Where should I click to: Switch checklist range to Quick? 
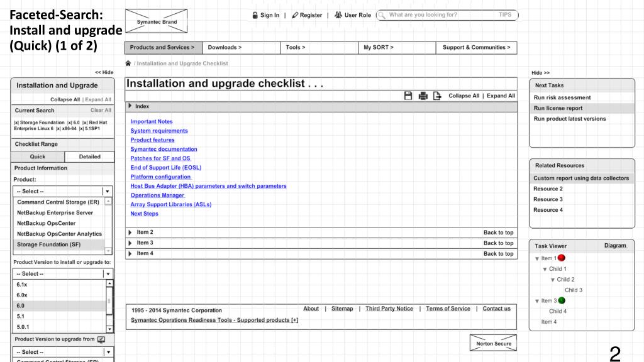click(x=37, y=156)
